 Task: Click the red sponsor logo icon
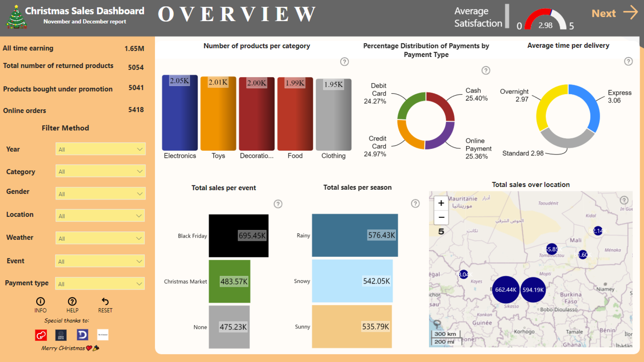pos(41,335)
